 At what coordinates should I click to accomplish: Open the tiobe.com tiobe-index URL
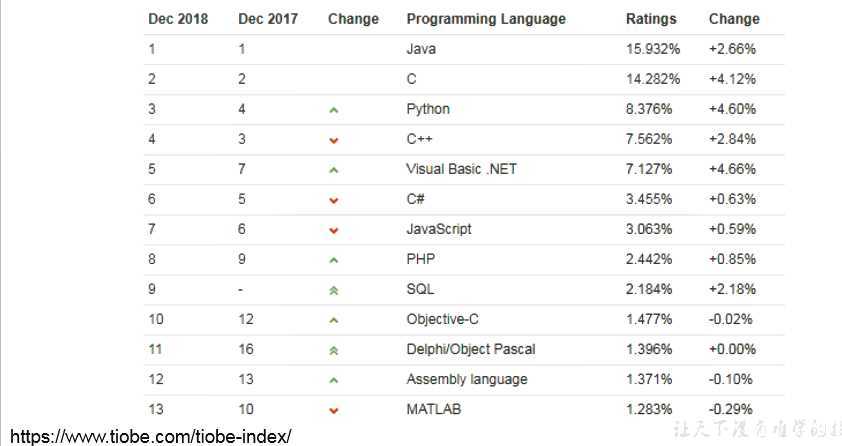point(150,436)
